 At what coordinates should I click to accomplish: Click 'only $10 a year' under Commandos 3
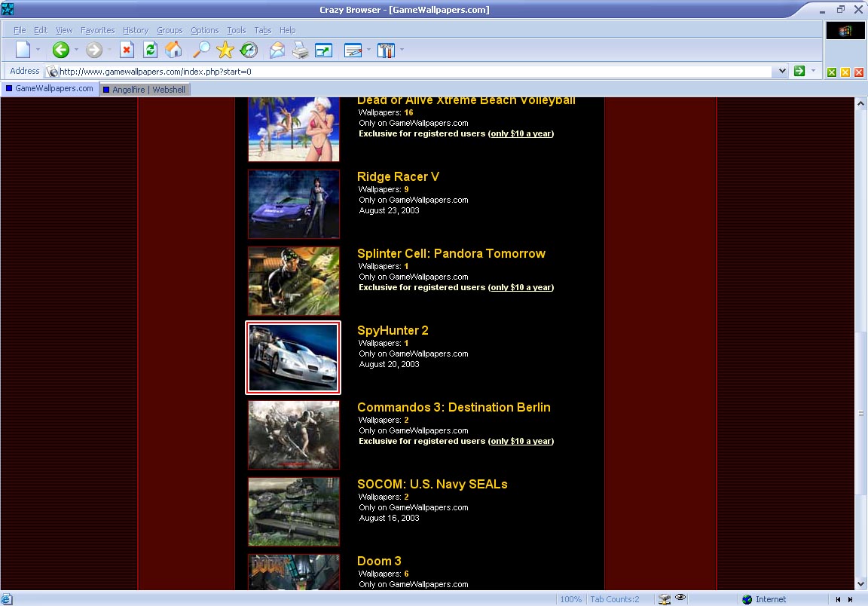[x=521, y=442]
